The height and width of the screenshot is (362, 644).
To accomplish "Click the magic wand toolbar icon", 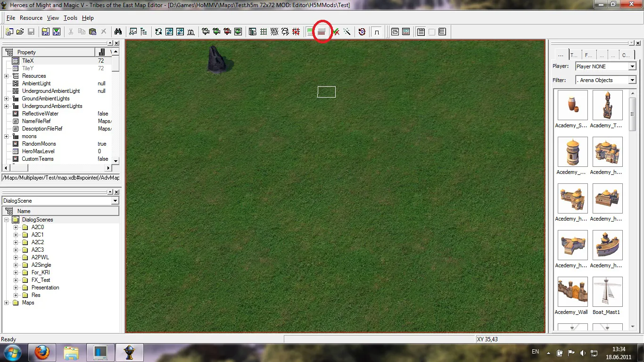I will point(347,32).
